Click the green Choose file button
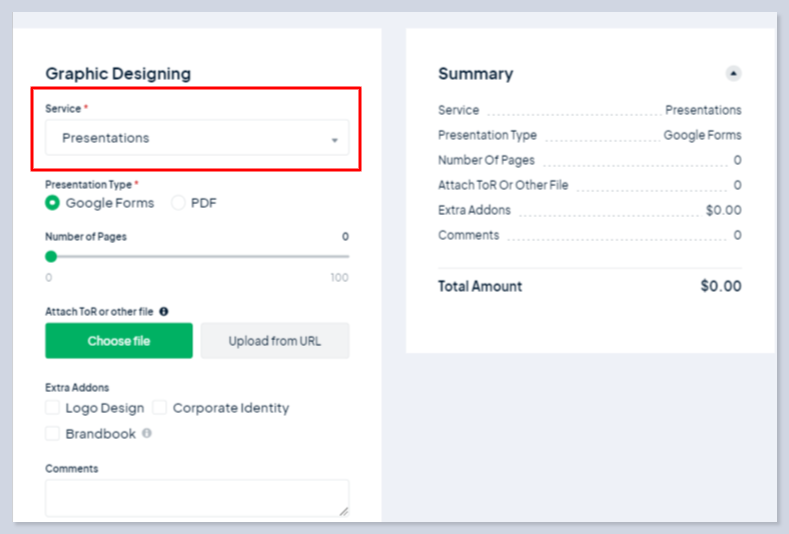This screenshot has height=534, width=789. pos(119,341)
